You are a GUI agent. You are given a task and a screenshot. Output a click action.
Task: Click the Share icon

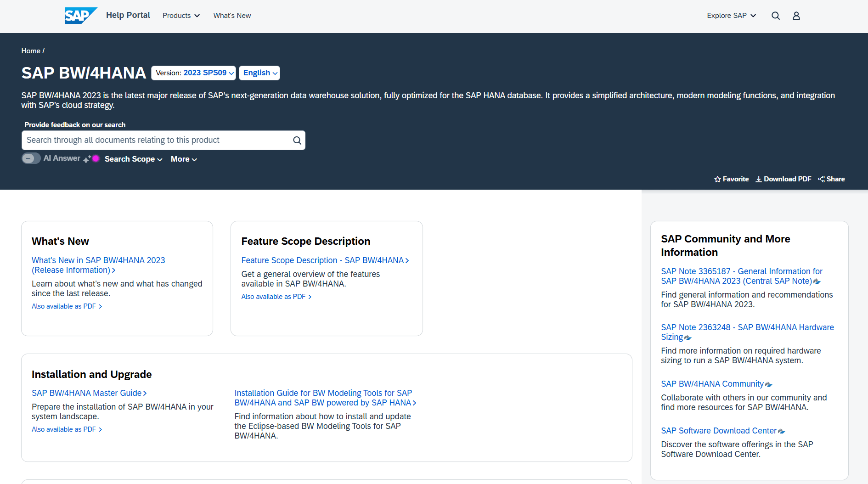click(821, 179)
